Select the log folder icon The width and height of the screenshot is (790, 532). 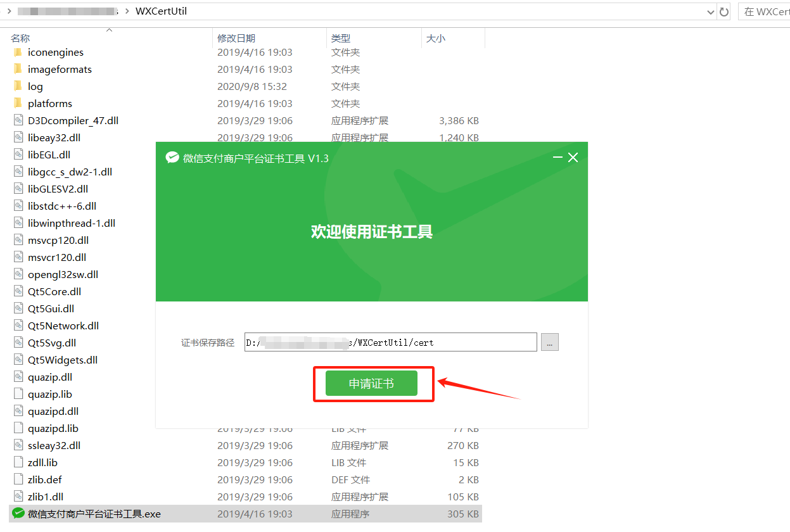[x=18, y=86]
